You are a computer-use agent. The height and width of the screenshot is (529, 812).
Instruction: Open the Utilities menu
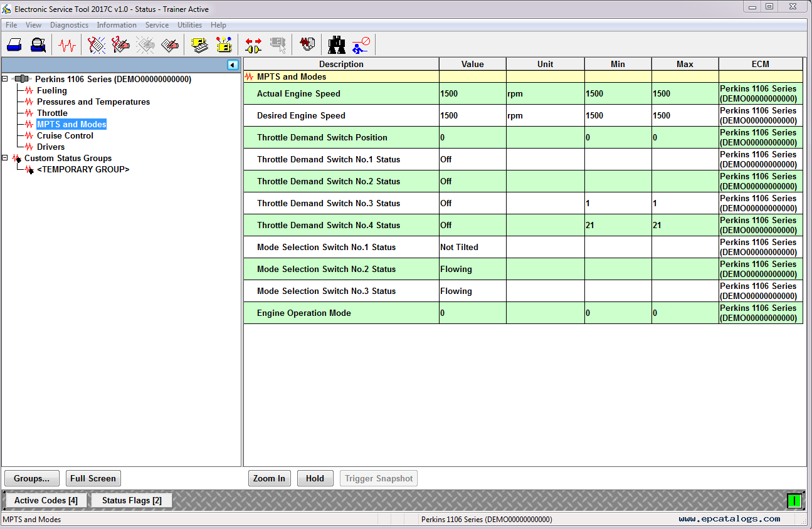189,25
